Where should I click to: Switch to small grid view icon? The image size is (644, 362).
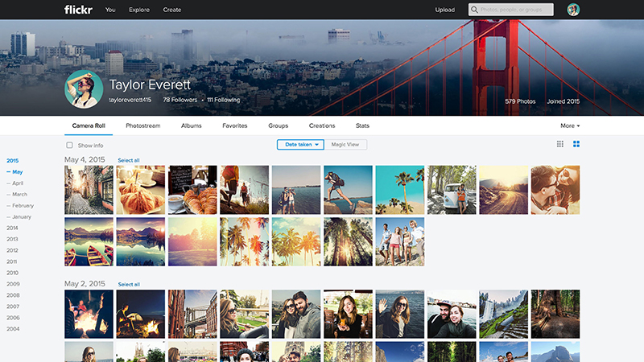(x=559, y=144)
